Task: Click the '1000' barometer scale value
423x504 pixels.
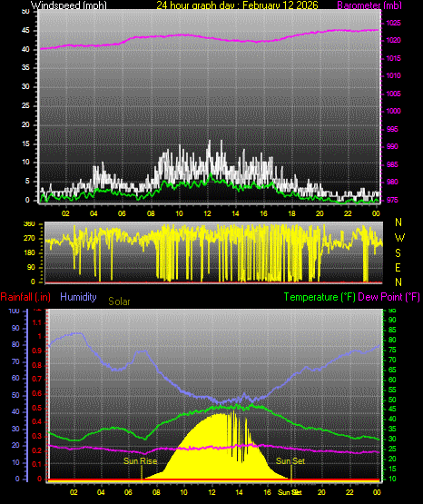Action: tap(393, 111)
